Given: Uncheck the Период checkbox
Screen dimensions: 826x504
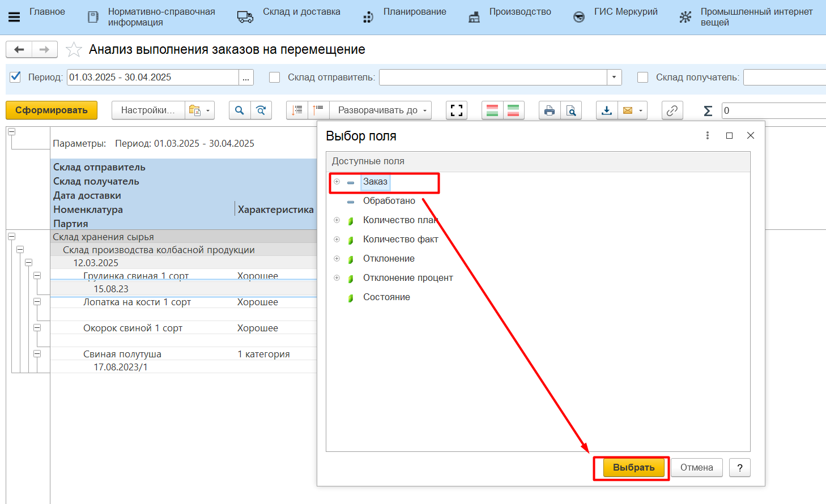Looking at the screenshot, I should click(x=16, y=77).
